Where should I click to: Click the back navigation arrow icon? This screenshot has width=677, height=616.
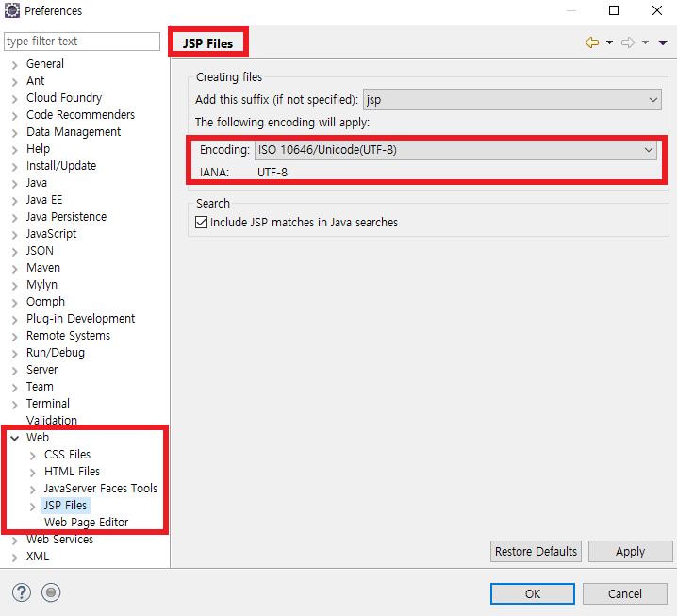point(592,42)
